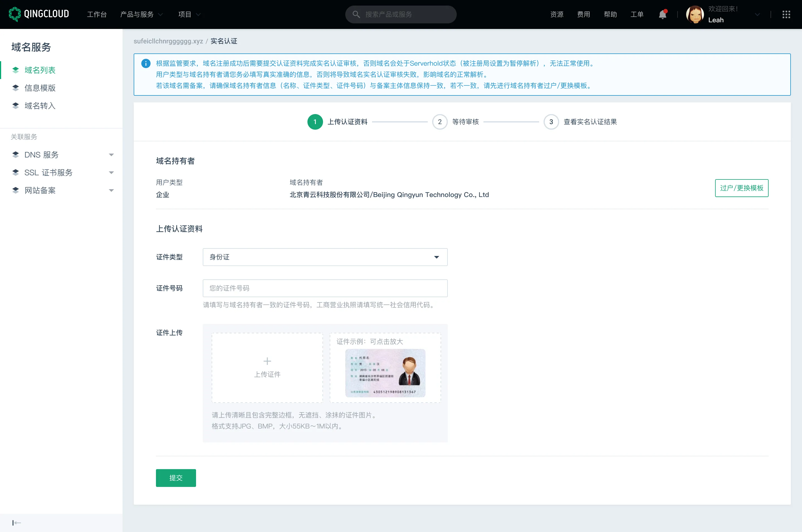Click the 关联服务 sidebar label
Screen dimensions: 802x532
24,137
